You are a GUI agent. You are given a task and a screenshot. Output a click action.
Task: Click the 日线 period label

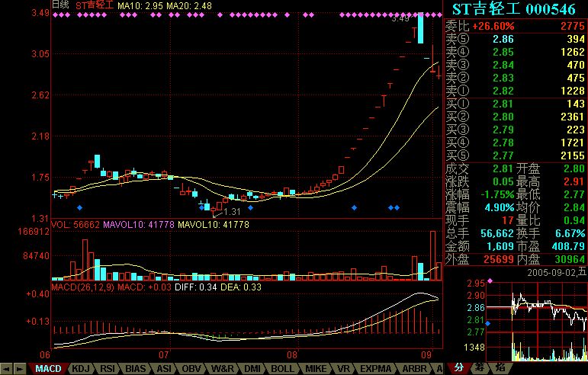(x=60, y=5)
